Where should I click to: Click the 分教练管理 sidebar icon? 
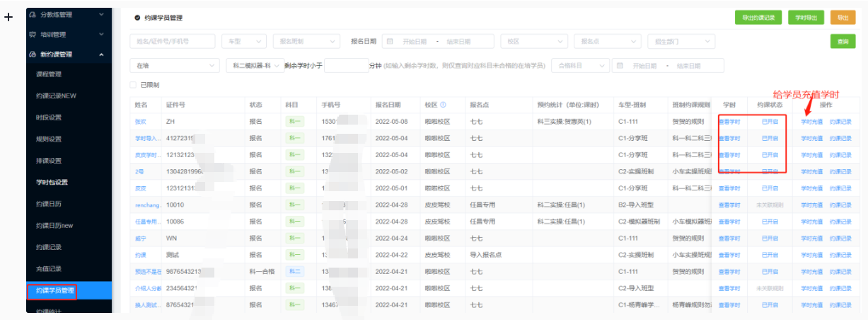(x=33, y=13)
